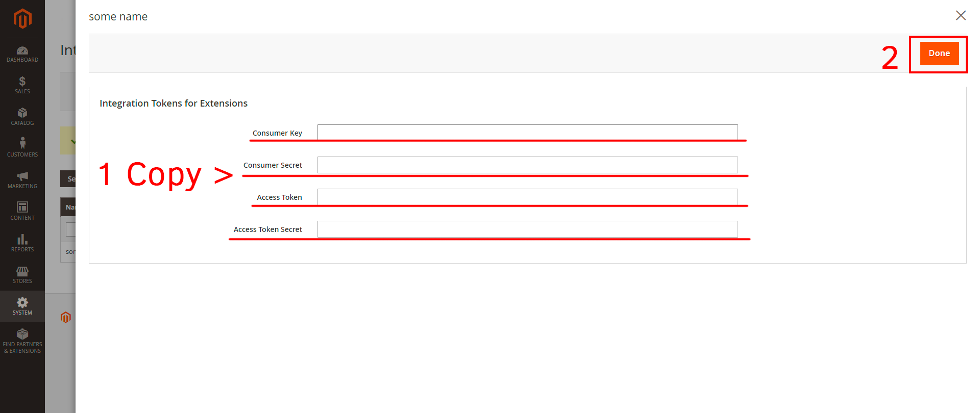The image size is (980, 413).
Task: Open the Dashboard sidebar icon
Action: coord(22,54)
